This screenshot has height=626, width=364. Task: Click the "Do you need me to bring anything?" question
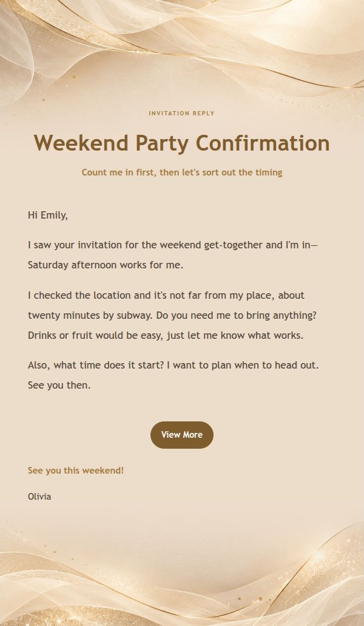pos(236,315)
